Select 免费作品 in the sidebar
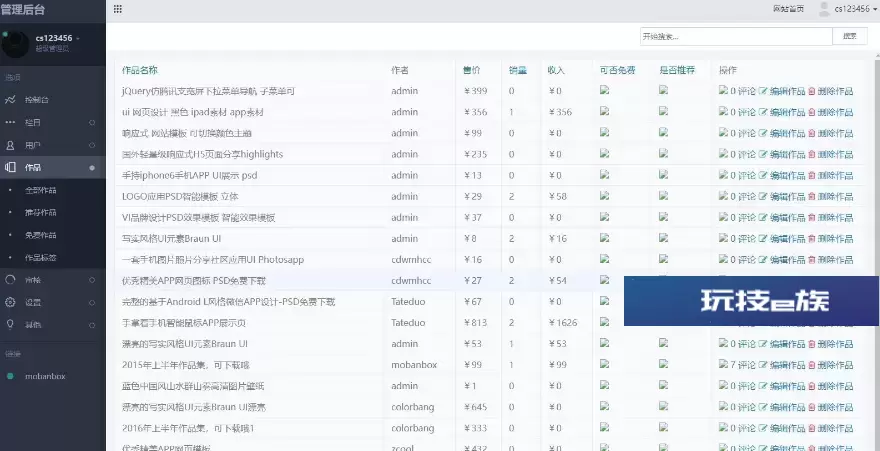The width and height of the screenshot is (880, 451). tap(41, 235)
